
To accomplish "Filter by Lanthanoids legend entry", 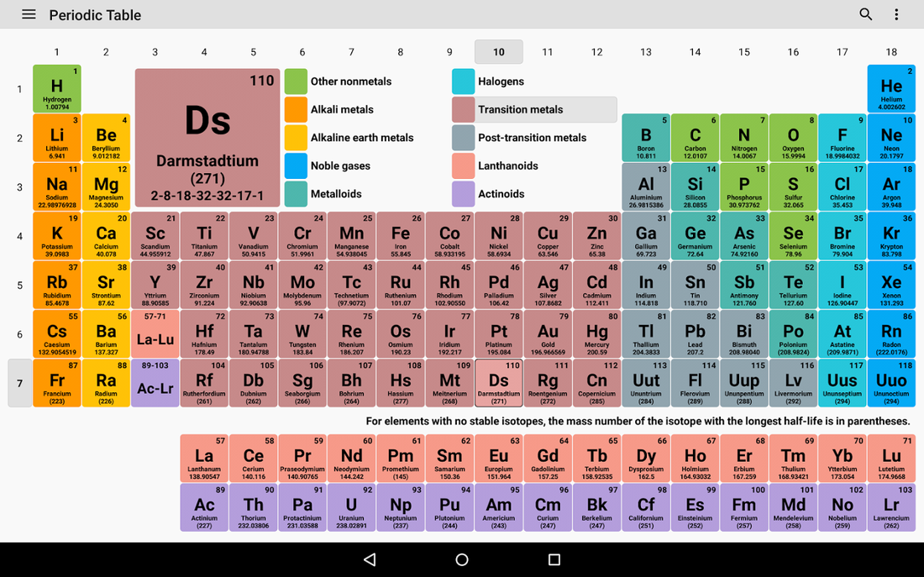I will (534, 165).
